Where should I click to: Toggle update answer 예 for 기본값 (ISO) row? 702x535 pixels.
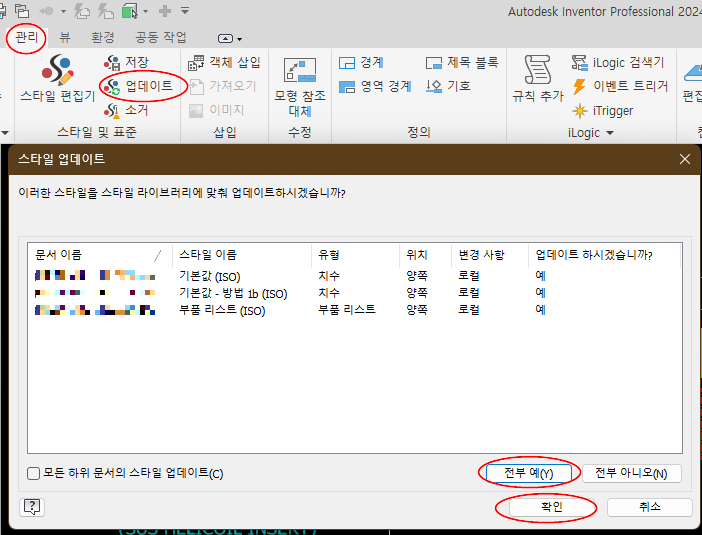coord(540,276)
